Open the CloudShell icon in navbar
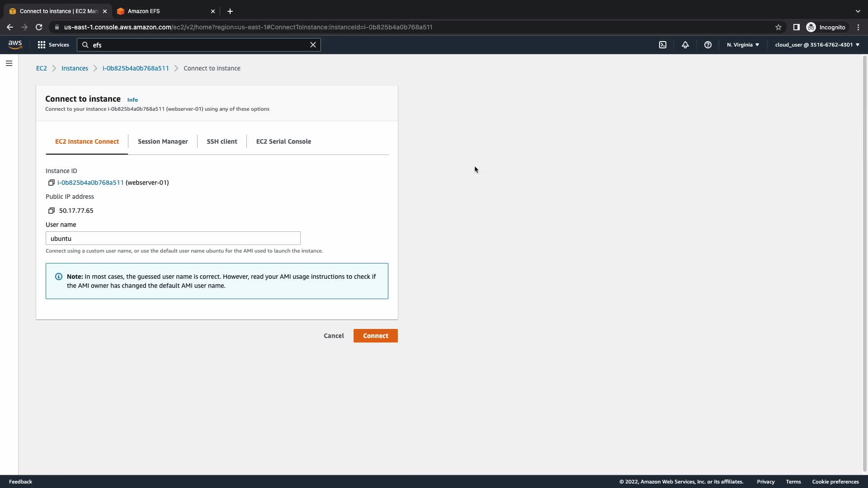This screenshot has height=488, width=868. tap(663, 45)
